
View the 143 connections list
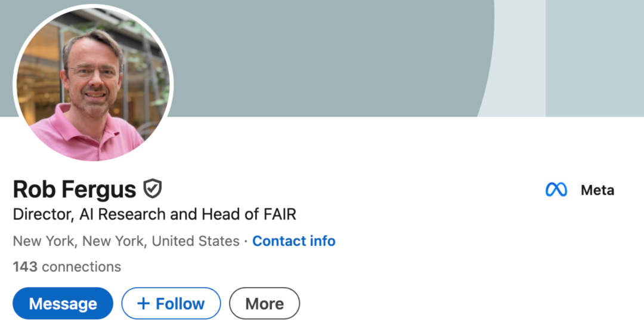[x=67, y=267]
